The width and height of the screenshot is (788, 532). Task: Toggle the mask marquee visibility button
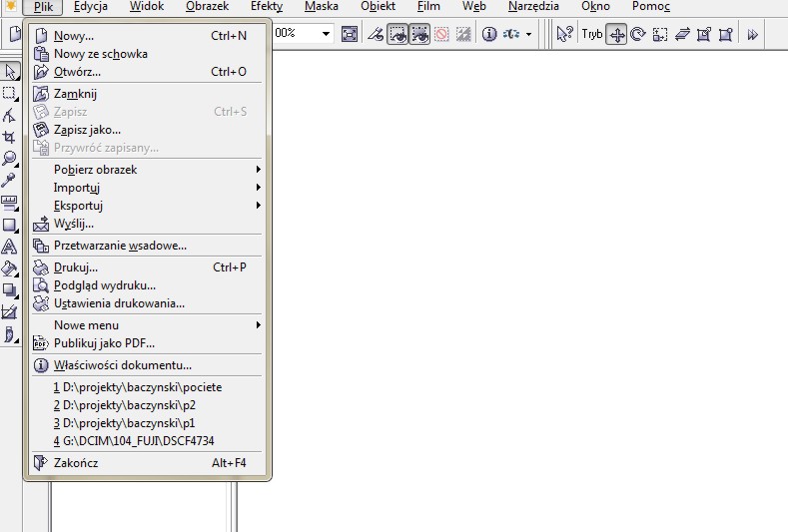[x=419, y=34]
